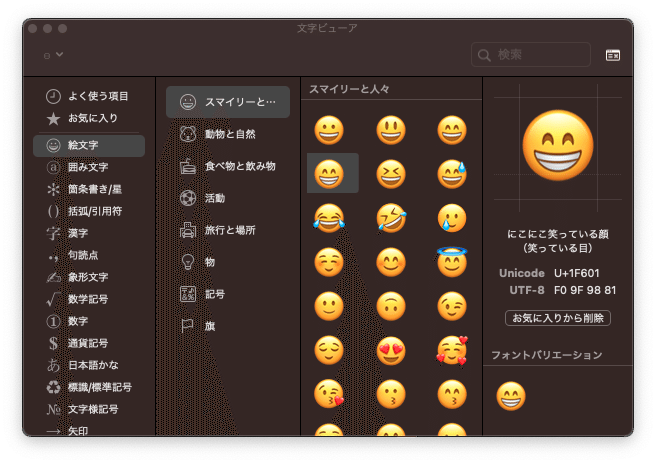Pick the selected beaming face emoji
Viewport: 656px width, 463px height.
point(332,173)
